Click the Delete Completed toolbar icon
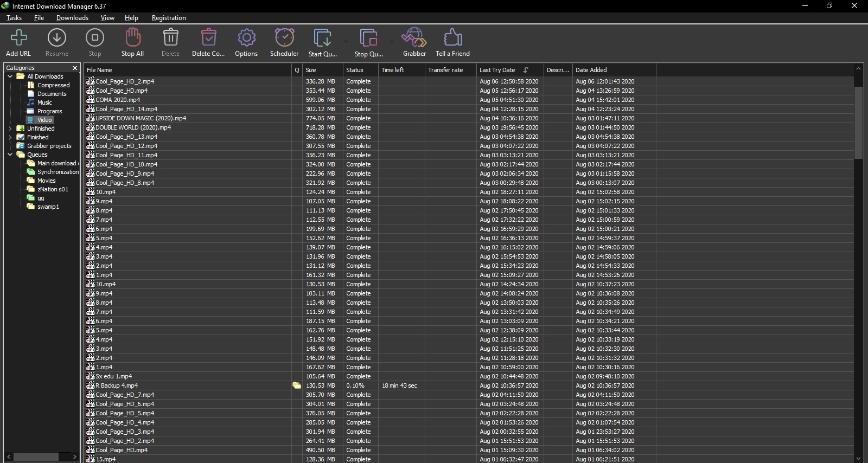Viewport: 868px width, 463px height. (208, 38)
